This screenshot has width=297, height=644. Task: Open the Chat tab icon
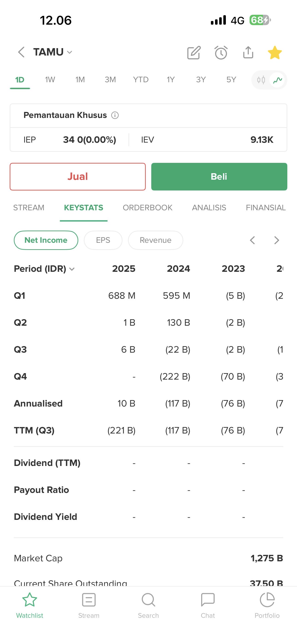point(208,604)
